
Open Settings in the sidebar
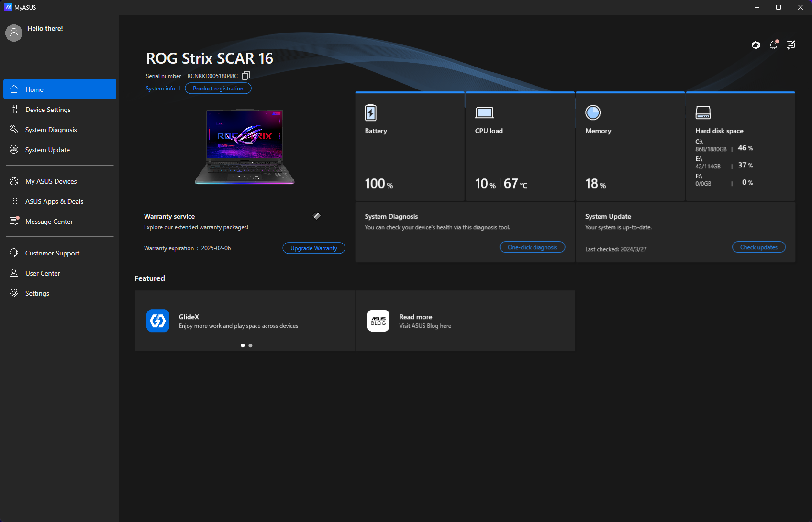point(60,293)
